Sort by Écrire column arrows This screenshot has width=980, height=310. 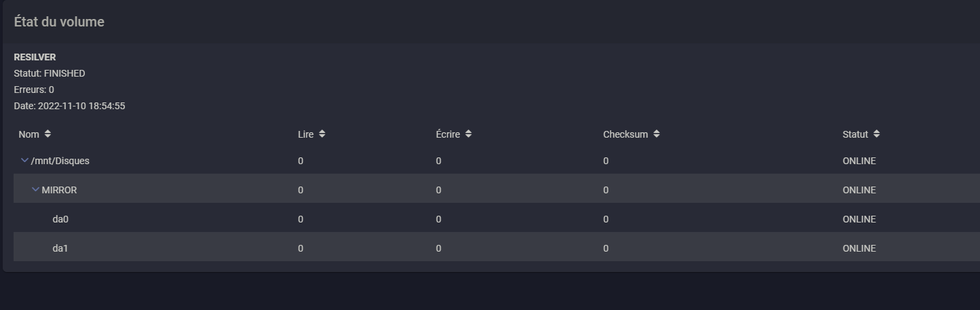469,134
